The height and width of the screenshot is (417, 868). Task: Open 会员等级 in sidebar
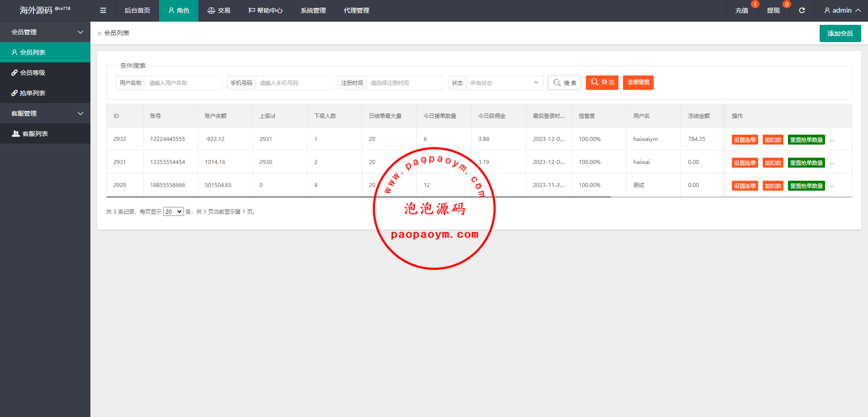[x=45, y=73]
